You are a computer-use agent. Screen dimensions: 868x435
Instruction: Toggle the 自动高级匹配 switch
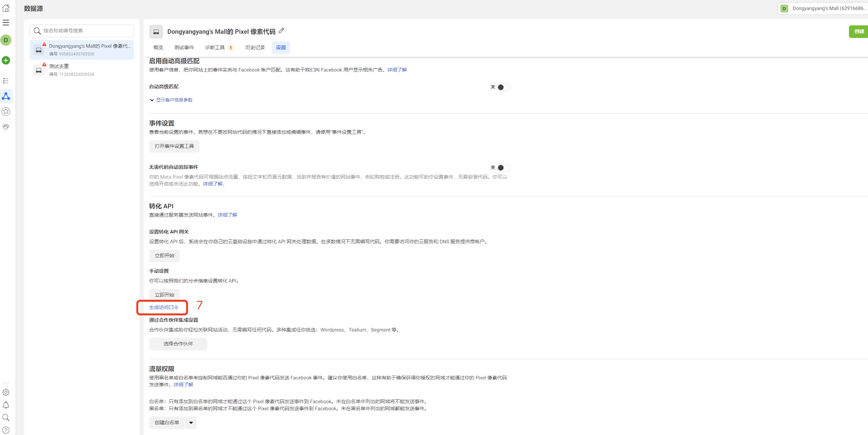point(503,87)
